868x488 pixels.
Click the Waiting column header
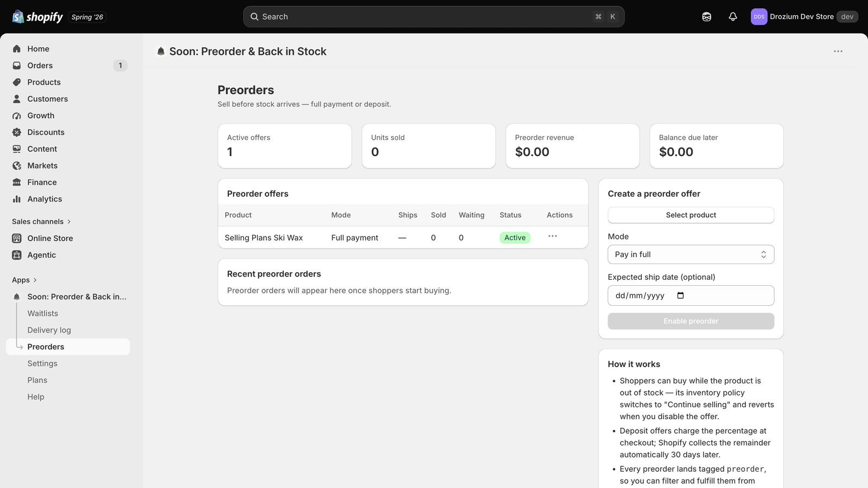[x=471, y=215]
